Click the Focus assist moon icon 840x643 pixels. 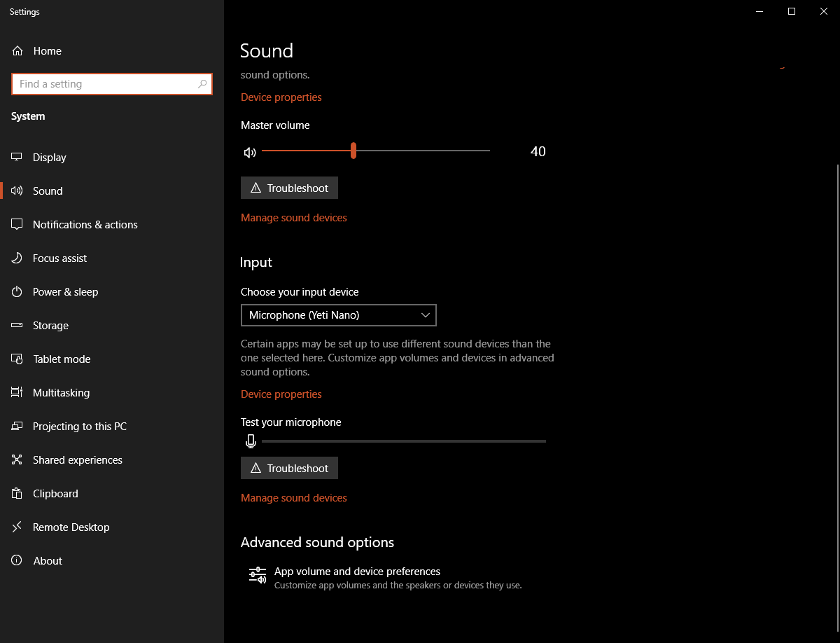[x=17, y=258]
